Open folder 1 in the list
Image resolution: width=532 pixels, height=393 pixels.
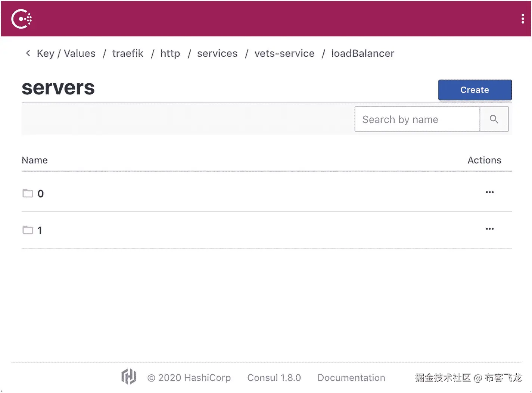tap(40, 230)
